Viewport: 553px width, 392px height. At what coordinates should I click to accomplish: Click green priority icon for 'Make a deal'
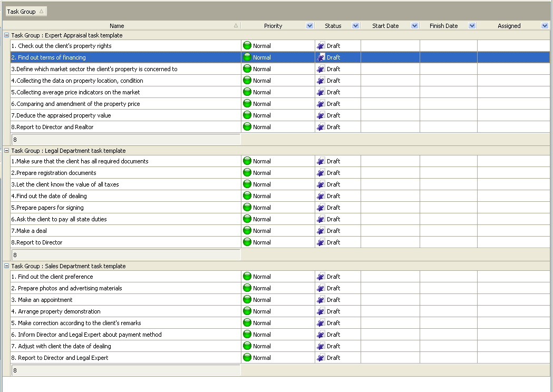point(247,231)
